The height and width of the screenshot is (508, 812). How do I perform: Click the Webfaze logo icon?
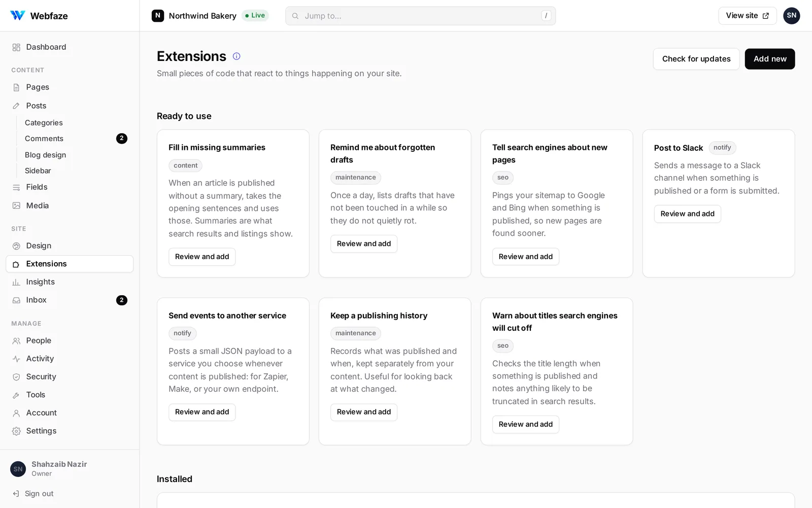[18, 15]
